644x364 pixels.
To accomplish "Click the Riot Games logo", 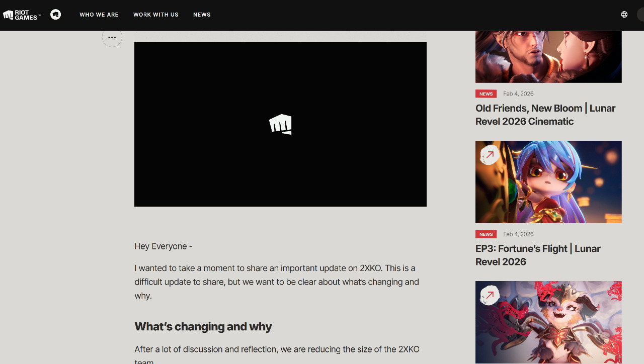I will tap(20, 15).
